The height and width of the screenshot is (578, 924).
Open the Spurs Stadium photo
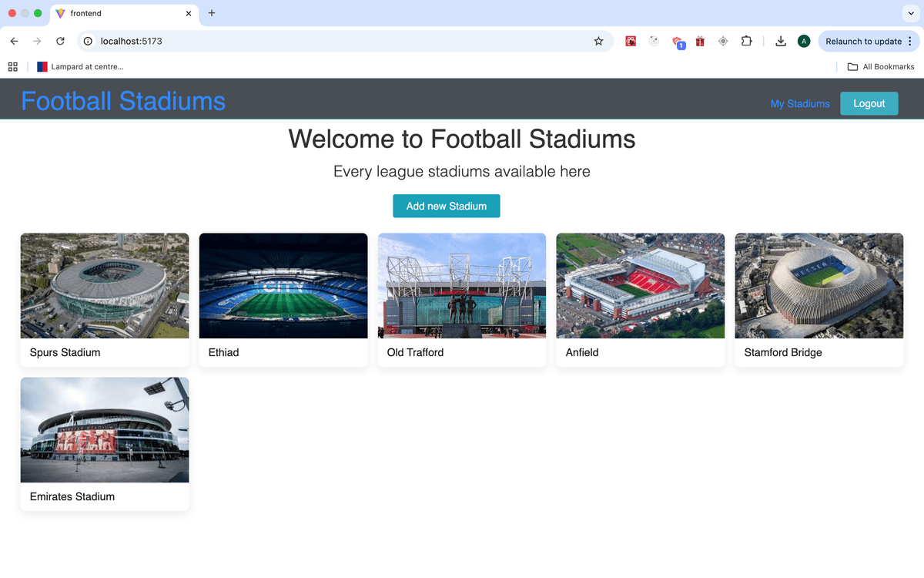point(105,286)
